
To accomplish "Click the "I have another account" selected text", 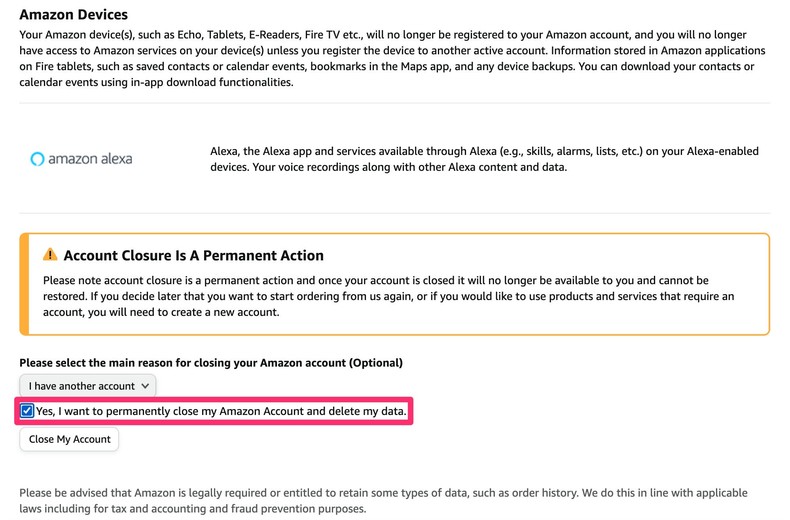I will point(82,385).
